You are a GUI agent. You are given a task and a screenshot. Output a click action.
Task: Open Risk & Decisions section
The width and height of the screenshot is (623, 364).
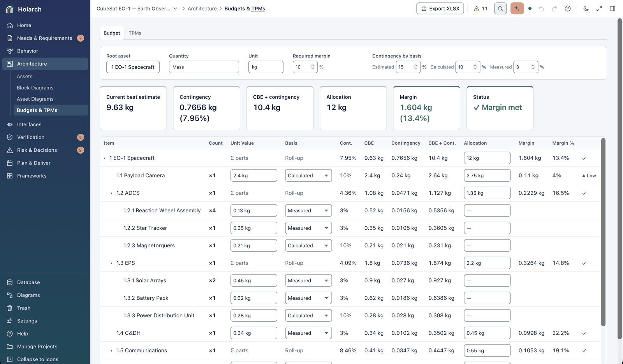tap(45, 150)
